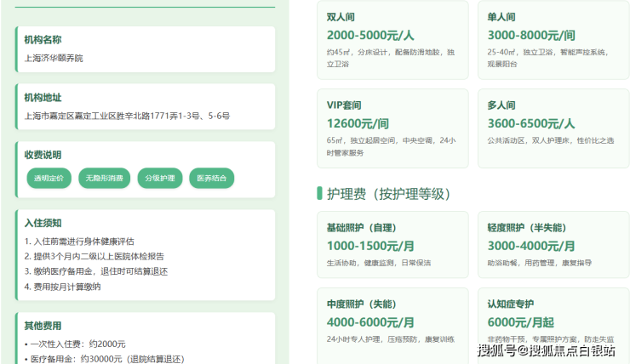
Task: Click the 分级护理 tag
Action: point(160,179)
